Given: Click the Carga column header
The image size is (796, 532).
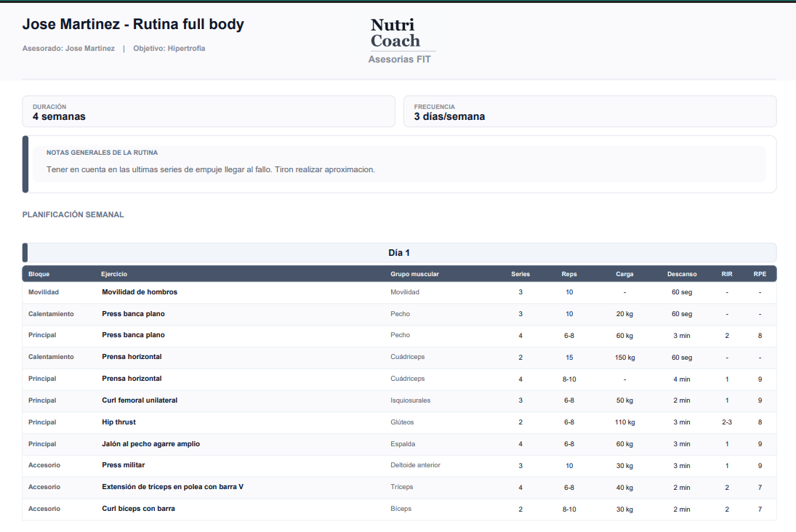Looking at the screenshot, I should pyautogui.click(x=624, y=274).
